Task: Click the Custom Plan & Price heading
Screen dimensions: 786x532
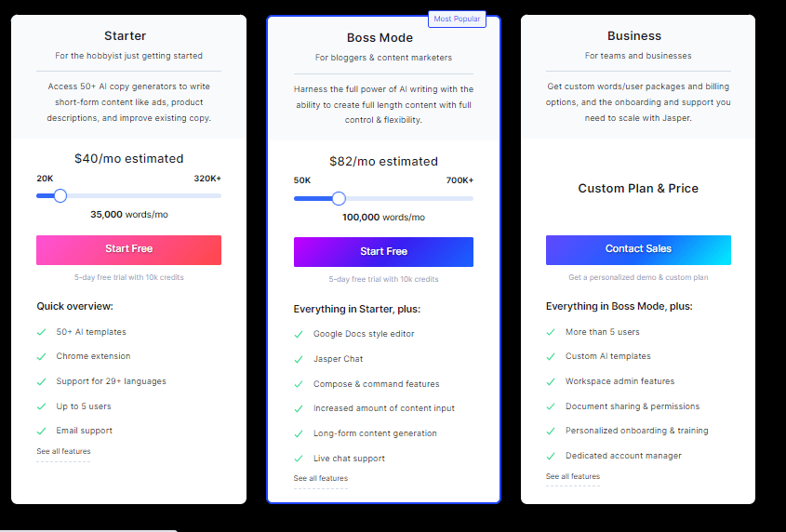Action: [x=638, y=189]
